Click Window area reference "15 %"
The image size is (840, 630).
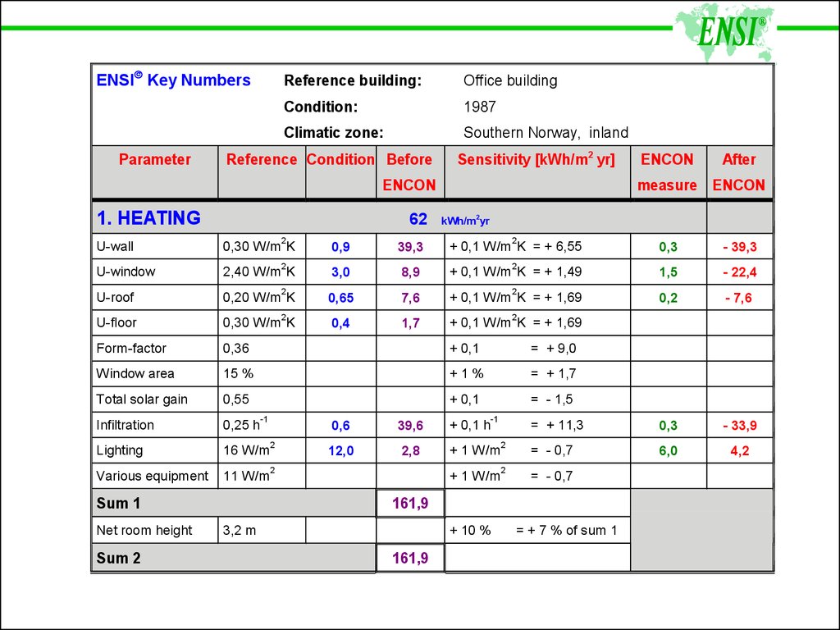[238, 373]
